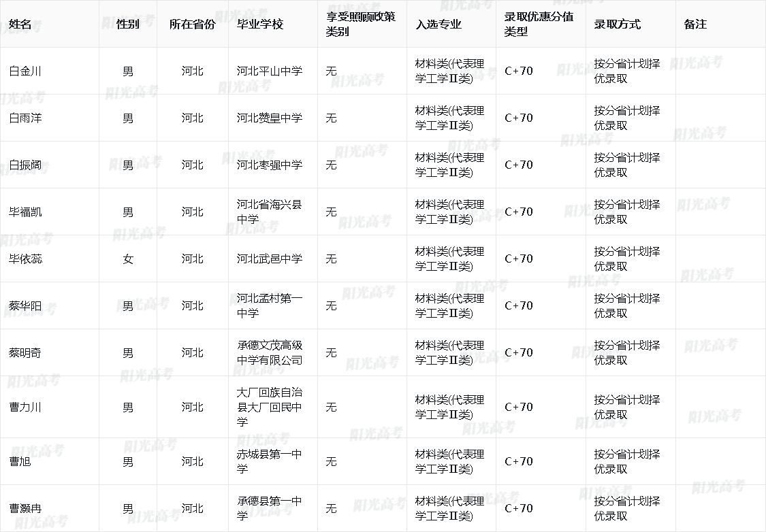Click 按分省计划择优录取 in 曹力川's row
Screen dimensions: 766x532
coord(627,407)
